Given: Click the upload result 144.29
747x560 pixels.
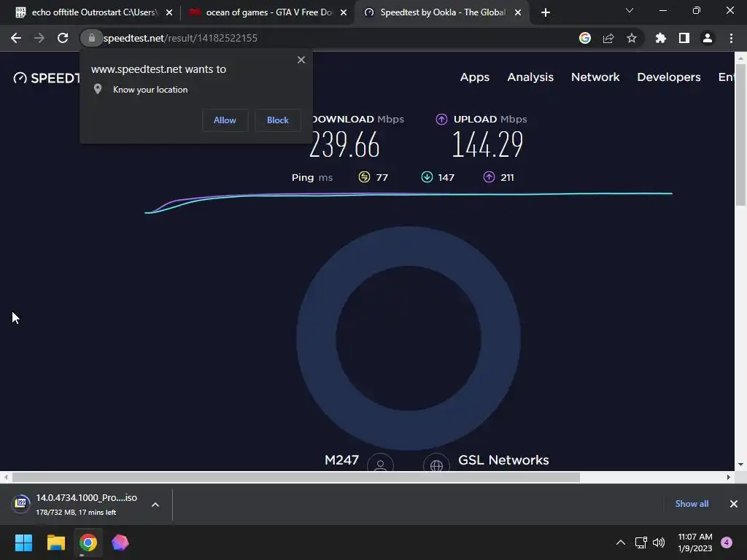Looking at the screenshot, I should click(x=487, y=145).
